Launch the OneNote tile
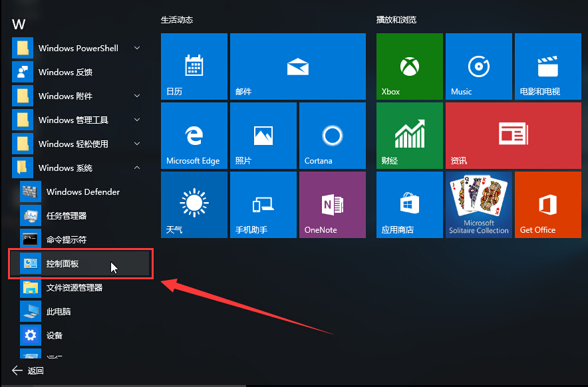The width and height of the screenshot is (588, 387). click(333, 205)
